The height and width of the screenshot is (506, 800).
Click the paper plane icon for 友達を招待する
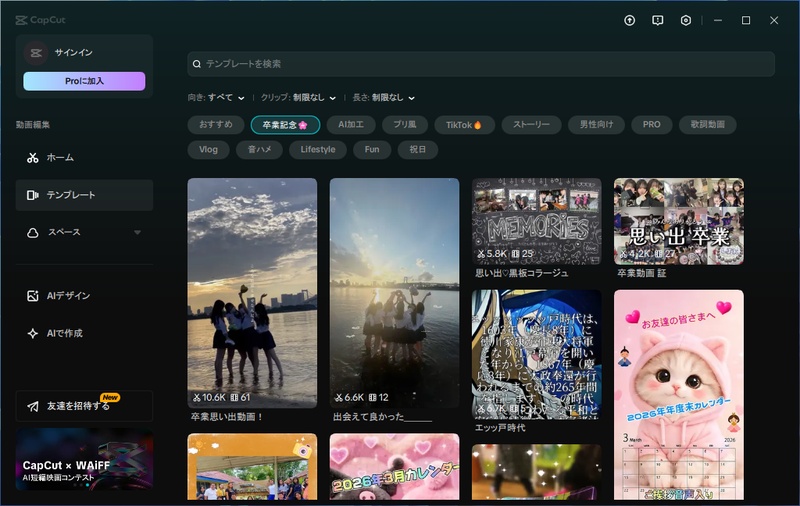coord(33,406)
